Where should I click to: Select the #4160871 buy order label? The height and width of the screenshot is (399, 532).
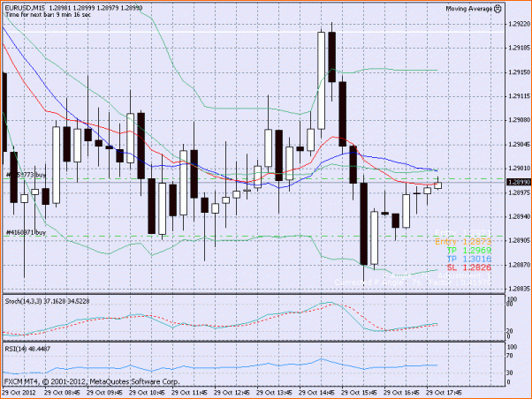(26, 232)
